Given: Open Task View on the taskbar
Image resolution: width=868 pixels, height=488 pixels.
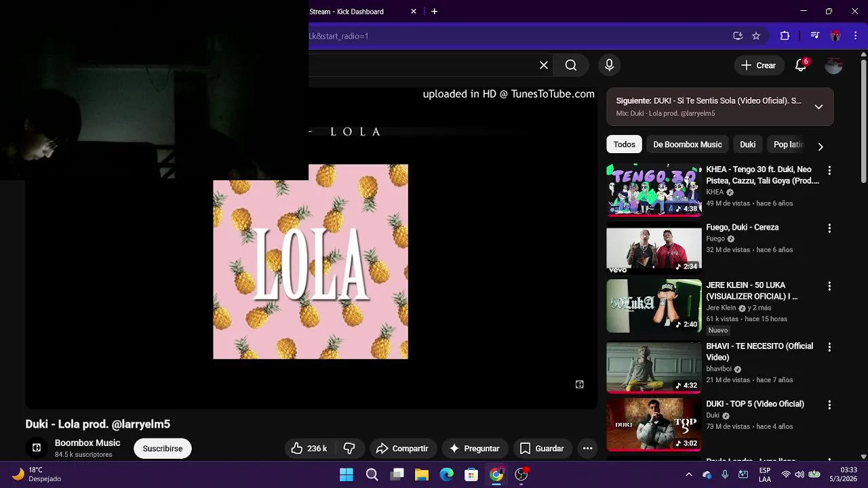Looking at the screenshot, I should pyautogui.click(x=397, y=474).
